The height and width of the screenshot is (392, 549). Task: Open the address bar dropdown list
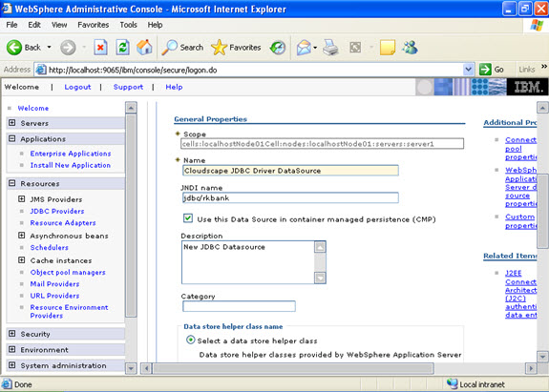tap(468, 70)
